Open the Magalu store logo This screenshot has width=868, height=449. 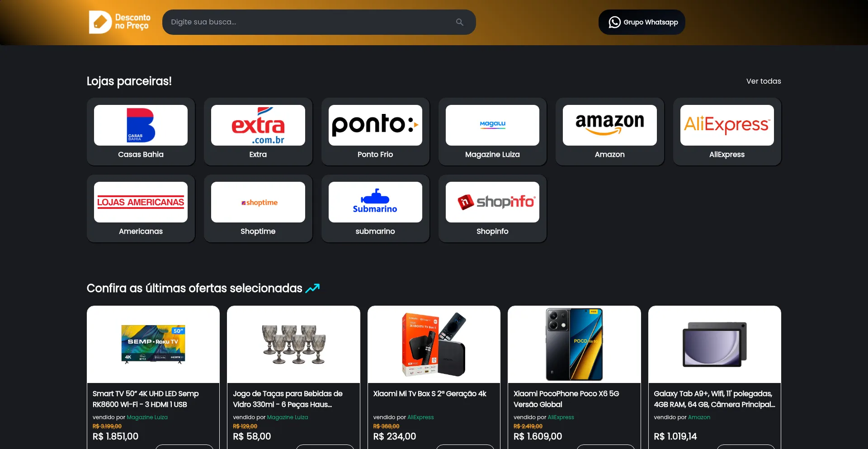click(492, 125)
